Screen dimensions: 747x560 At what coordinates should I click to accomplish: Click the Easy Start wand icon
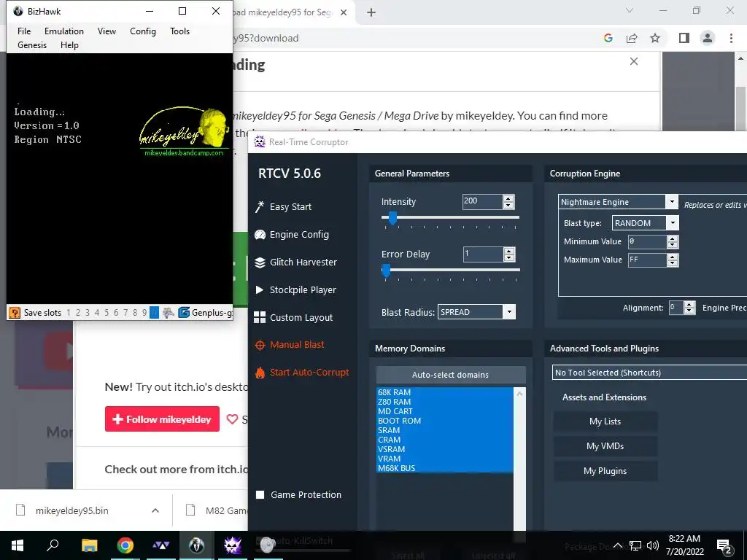click(x=260, y=206)
